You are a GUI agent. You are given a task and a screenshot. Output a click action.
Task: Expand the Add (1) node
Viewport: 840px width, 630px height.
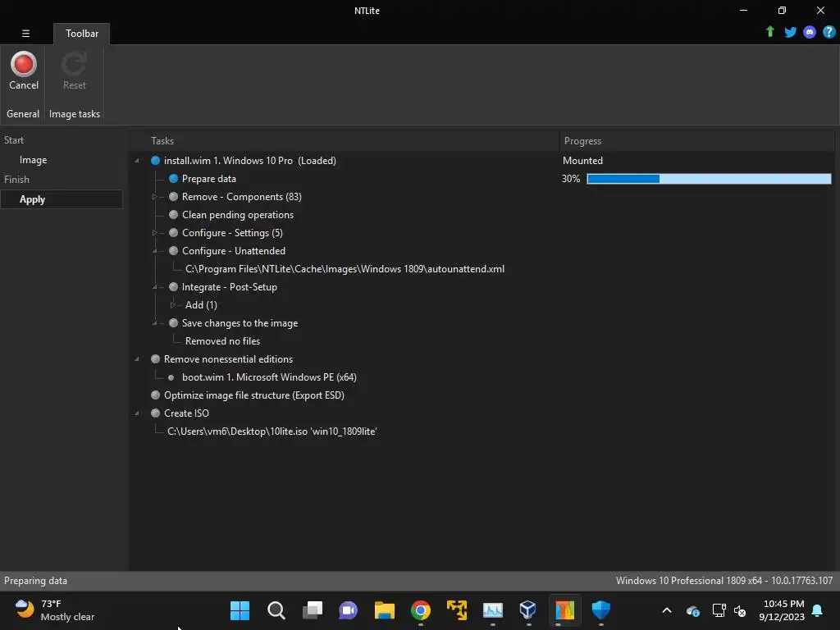[x=172, y=305]
